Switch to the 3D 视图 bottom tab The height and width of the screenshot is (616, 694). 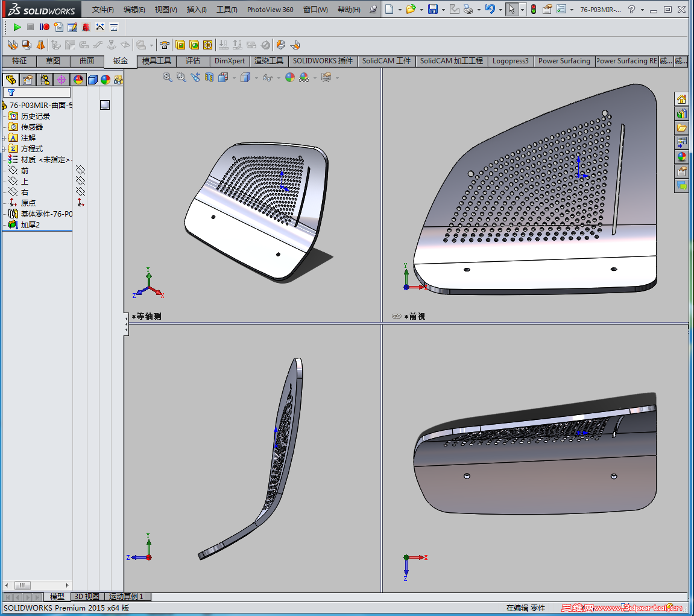pos(86,597)
